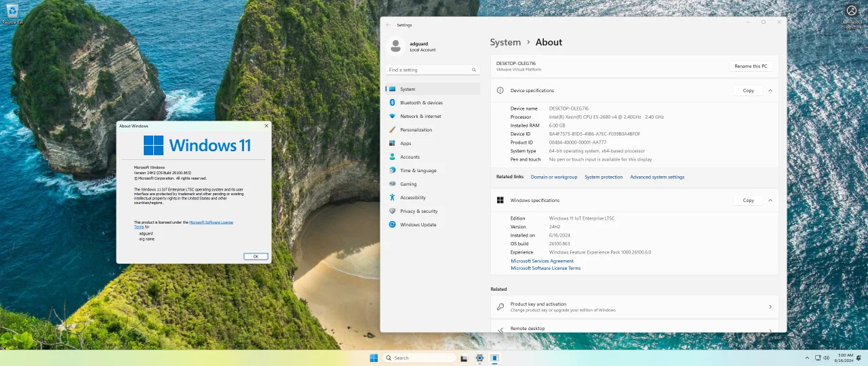
Task: Open the Settings gear icon on the taskbar
Action: (479, 358)
